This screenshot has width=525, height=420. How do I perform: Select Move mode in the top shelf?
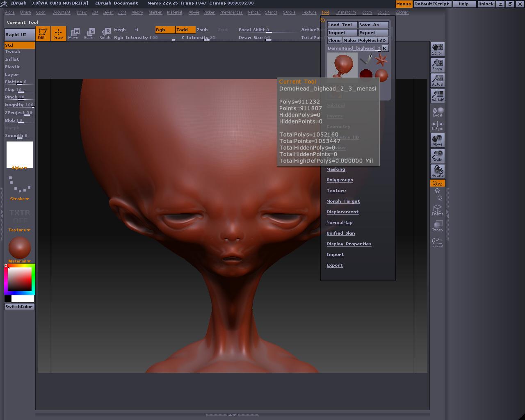pyautogui.click(x=73, y=34)
